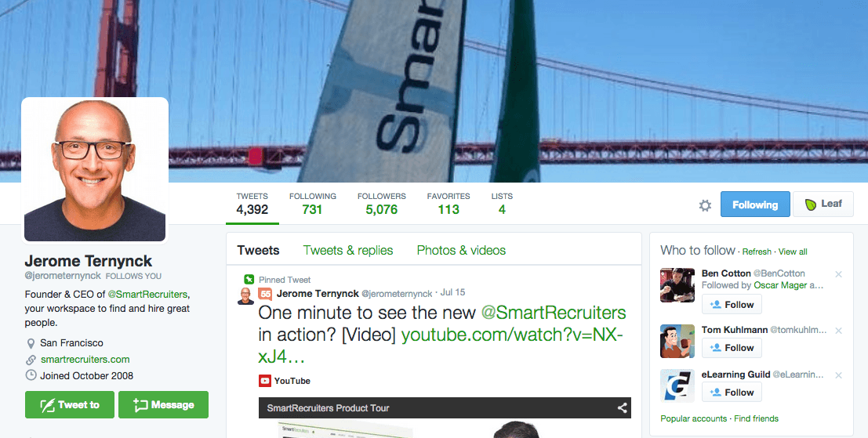Open Jerome Ternynck's profile photo
The image size is (868, 438).
point(95,170)
